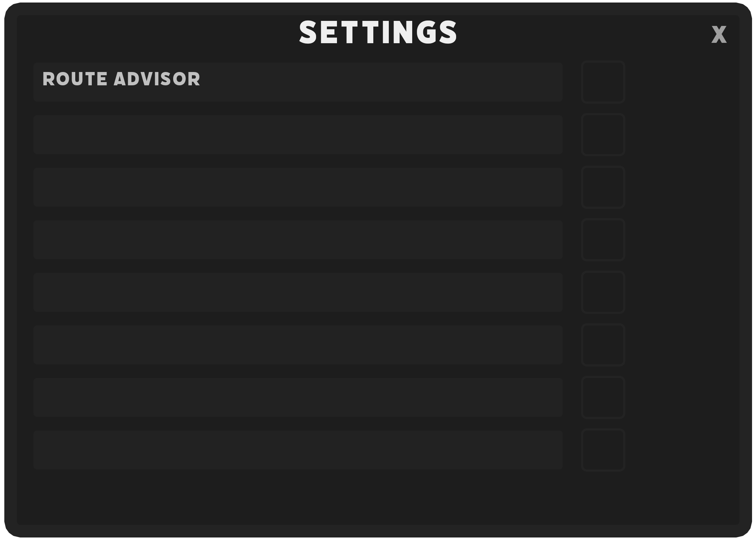Screen dimensions: 756x540
Task: Click the empty fifth settings row
Action: (298, 292)
